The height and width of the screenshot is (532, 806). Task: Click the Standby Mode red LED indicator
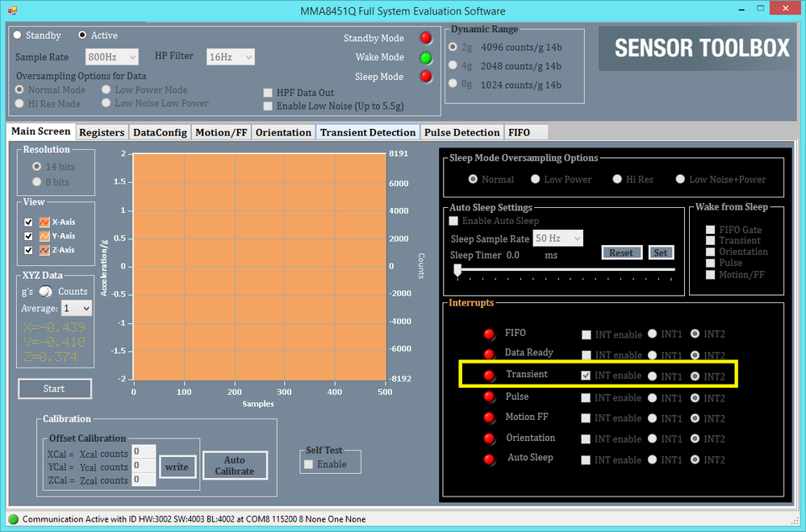(x=426, y=38)
